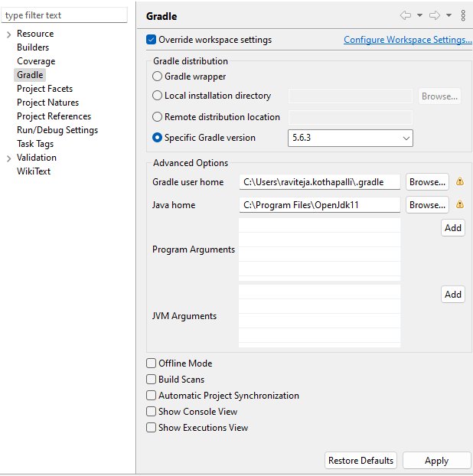Click the JVM Arguments list box
473x476 pixels.
pos(319,316)
